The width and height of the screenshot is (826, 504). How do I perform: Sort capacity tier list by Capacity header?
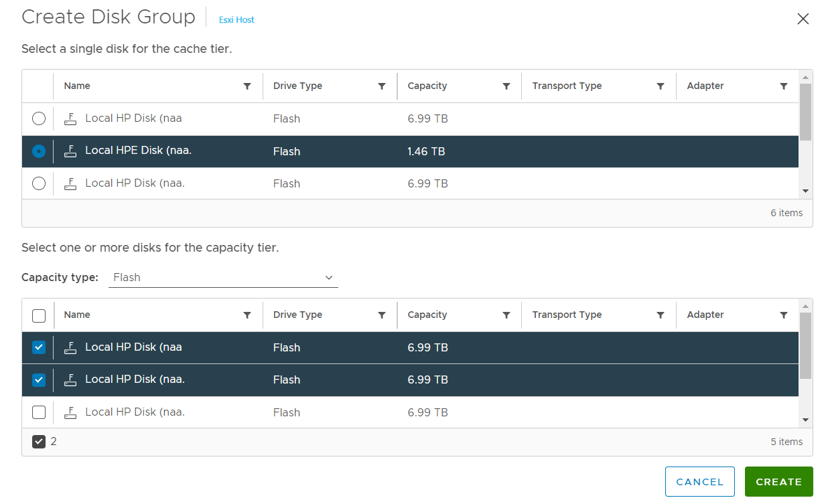[427, 315]
